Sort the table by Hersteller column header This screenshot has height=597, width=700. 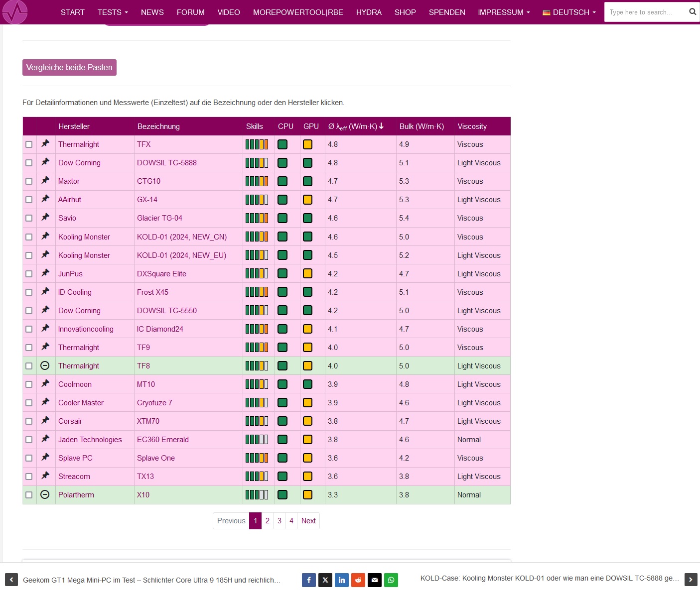tap(74, 126)
